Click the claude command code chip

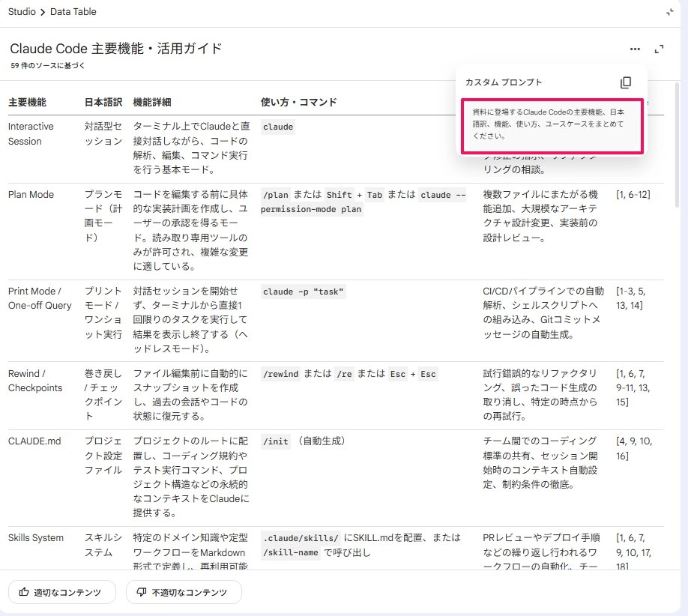pyautogui.click(x=278, y=127)
